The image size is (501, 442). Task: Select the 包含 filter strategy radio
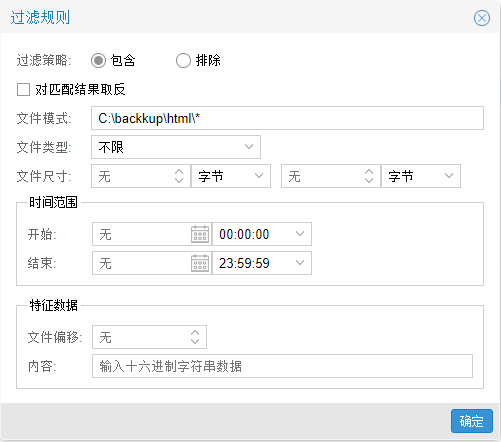98,61
